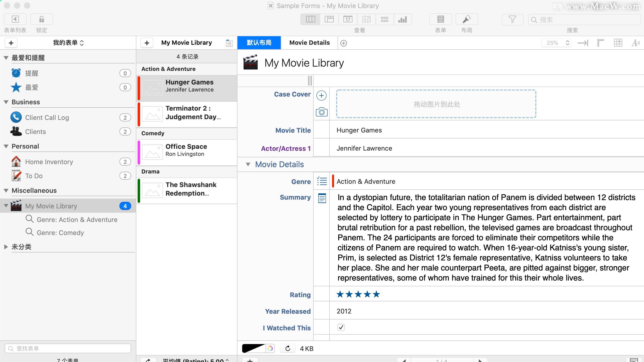The width and height of the screenshot is (644, 362).
Task: Add Case Cover image with plus icon
Action: (321, 96)
